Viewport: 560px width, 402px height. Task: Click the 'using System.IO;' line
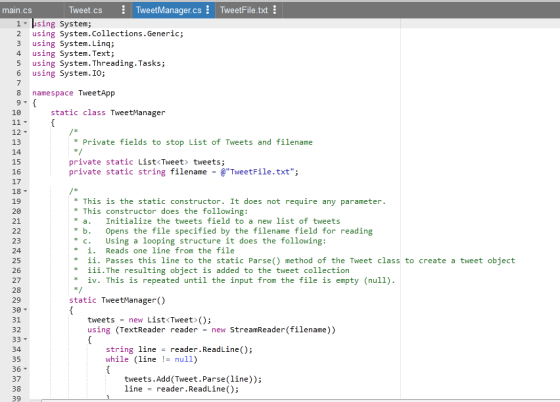tap(69, 73)
